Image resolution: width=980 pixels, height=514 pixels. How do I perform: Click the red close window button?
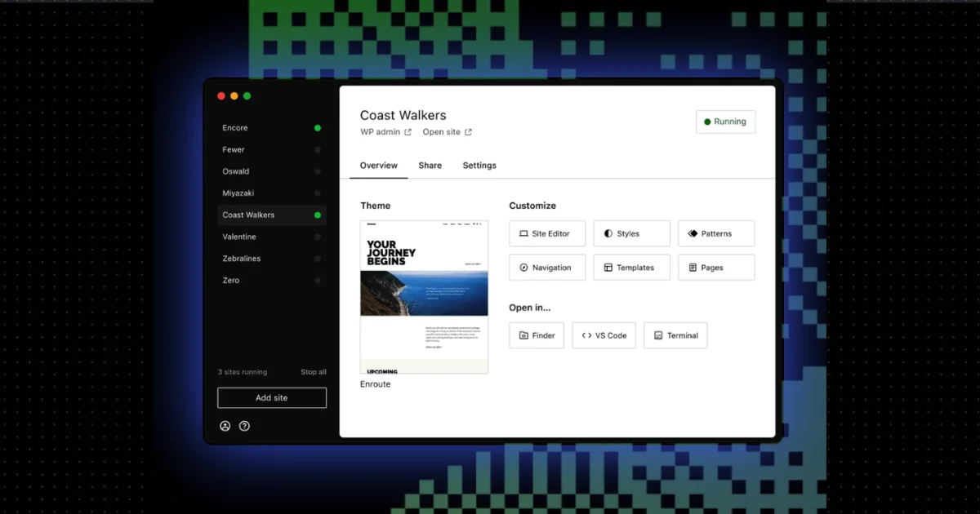click(x=221, y=96)
